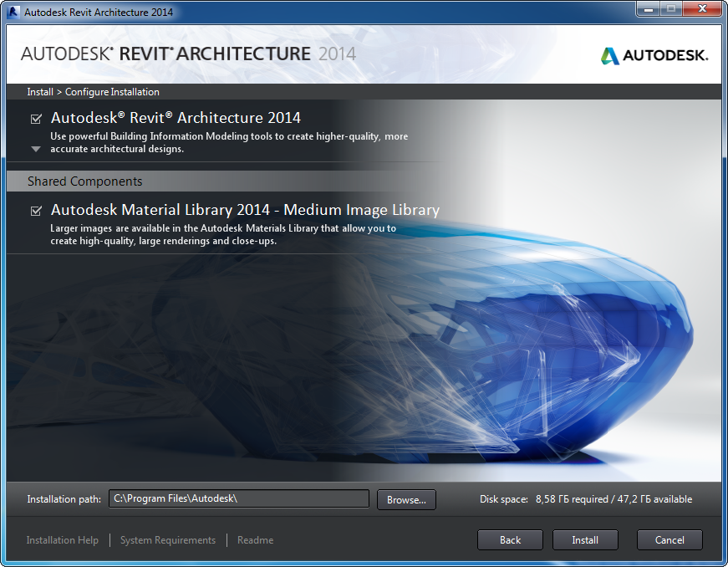Viewport: 728px width, 567px height.
Task: Open the Installation Help link
Action: (x=63, y=540)
